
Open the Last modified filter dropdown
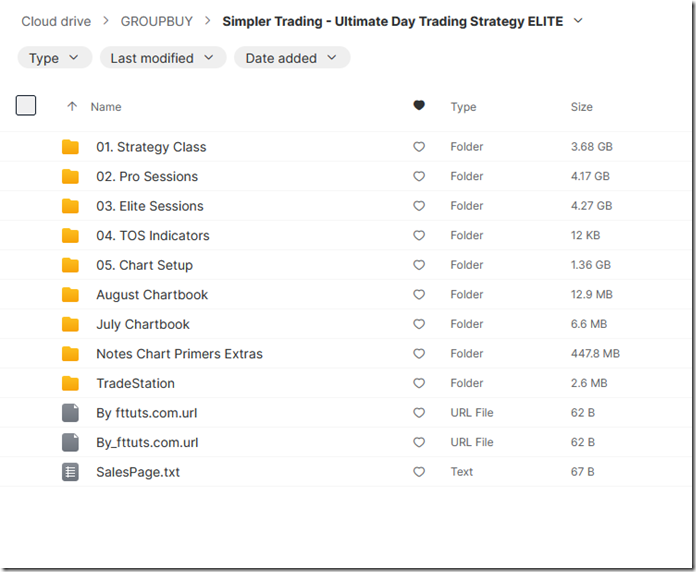(163, 58)
